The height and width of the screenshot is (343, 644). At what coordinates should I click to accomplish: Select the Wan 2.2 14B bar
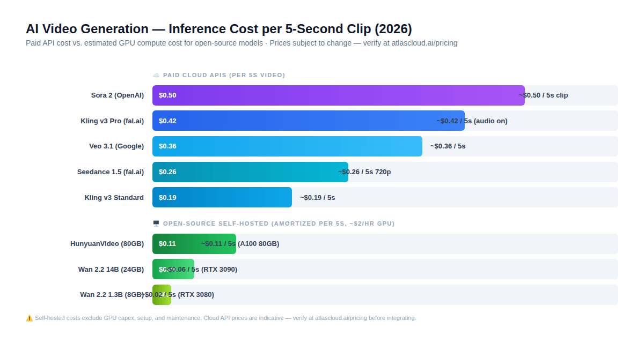tap(173, 269)
